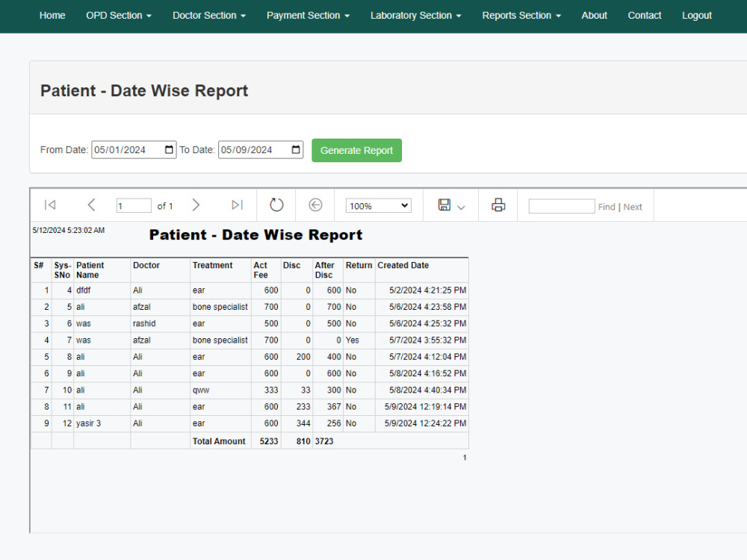Click the current page number box

pos(134,206)
